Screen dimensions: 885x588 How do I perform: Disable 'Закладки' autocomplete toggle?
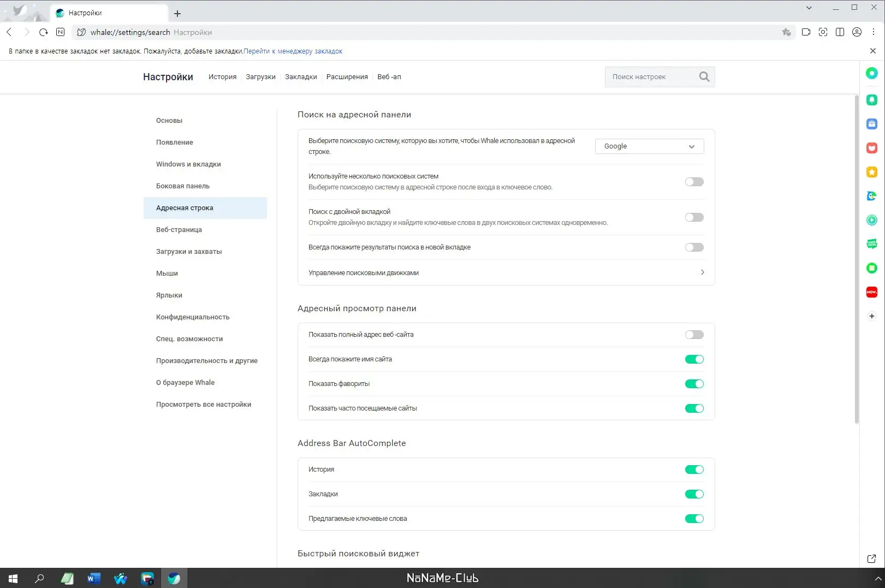pos(694,494)
